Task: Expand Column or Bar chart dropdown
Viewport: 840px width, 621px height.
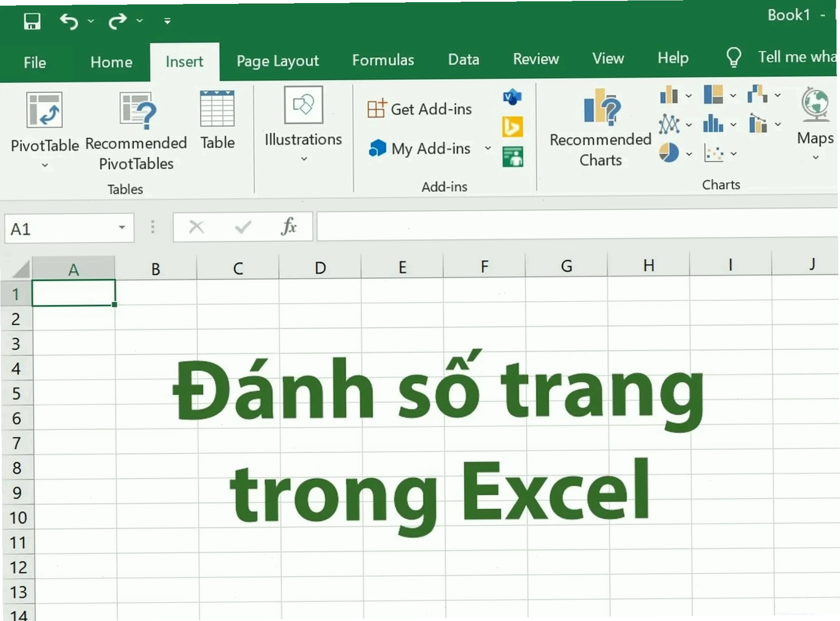Action: coord(688,96)
